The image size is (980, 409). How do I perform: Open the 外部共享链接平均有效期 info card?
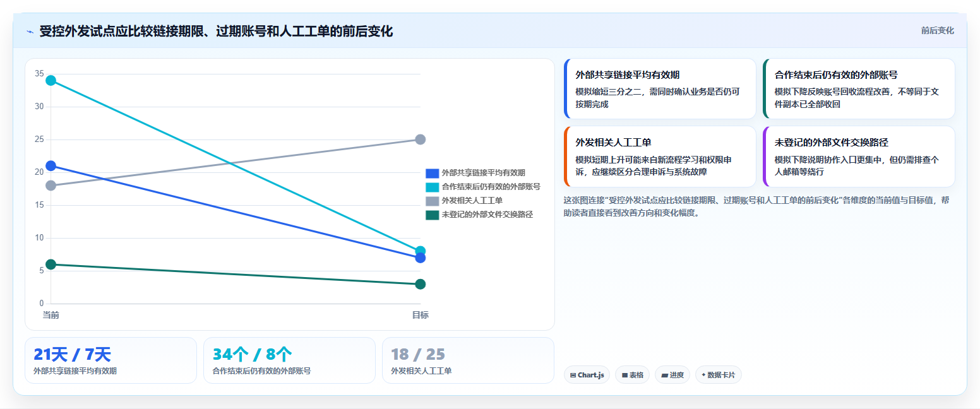click(x=659, y=89)
